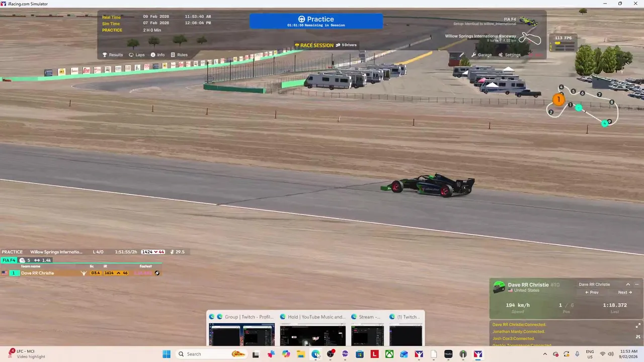Open the Xbox app from taskbar

(x=389, y=354)
